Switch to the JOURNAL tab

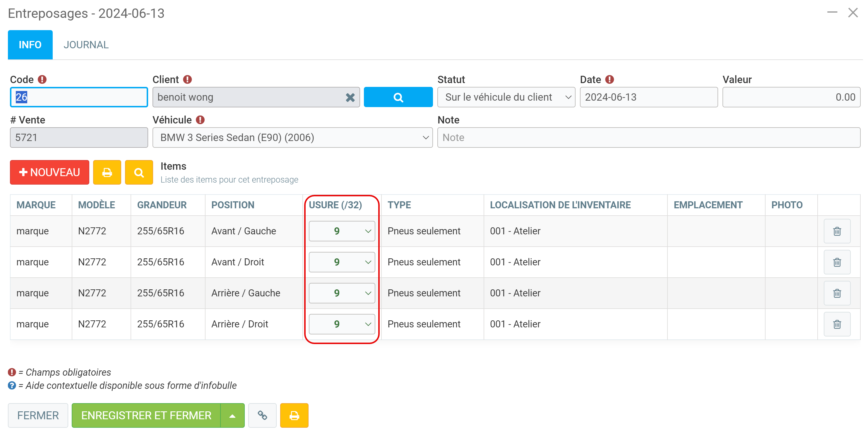(x=86, y=45)
